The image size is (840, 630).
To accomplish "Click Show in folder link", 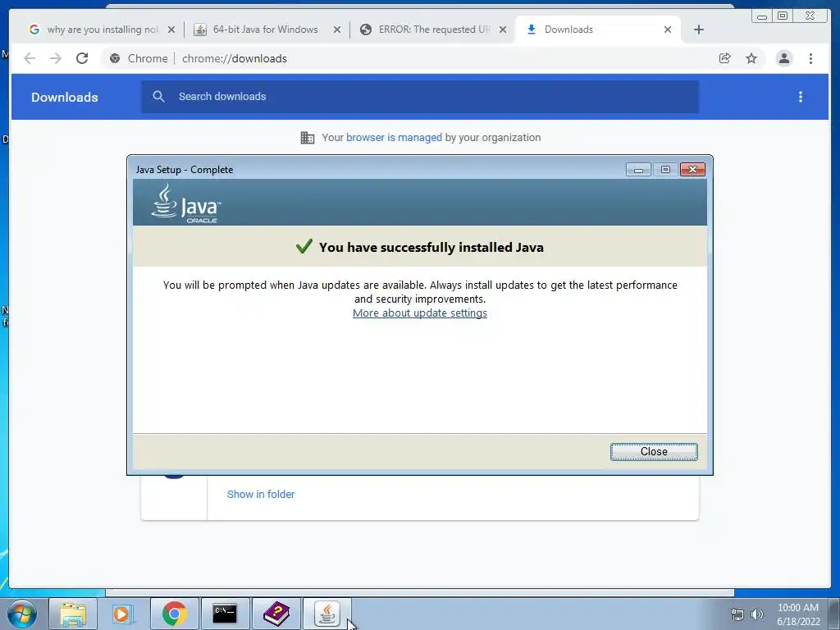I will (x=260, y=494).
